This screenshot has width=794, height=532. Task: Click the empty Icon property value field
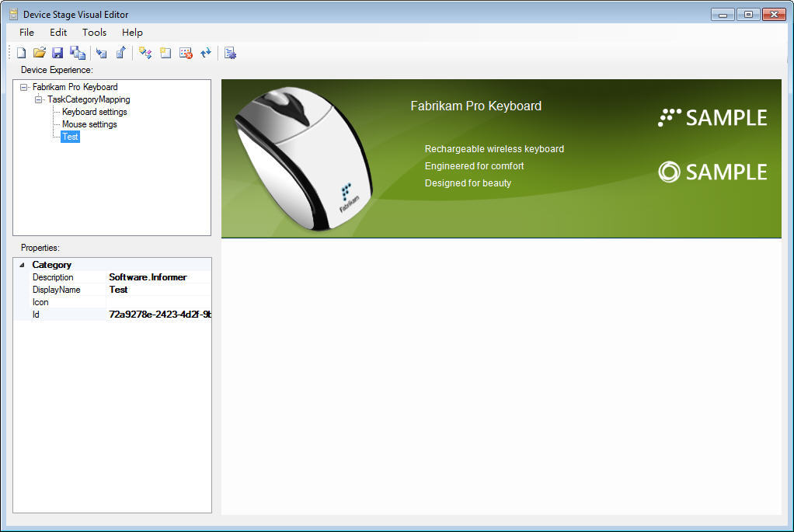pos(159,302)
